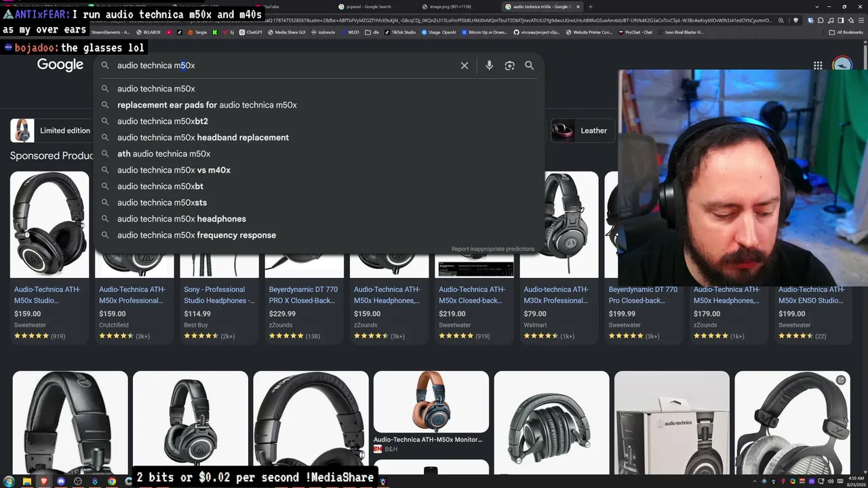The width and height of the screenshot is (868, 488).
Task: Open the WLED bookmark
Action: pos(350,33)
